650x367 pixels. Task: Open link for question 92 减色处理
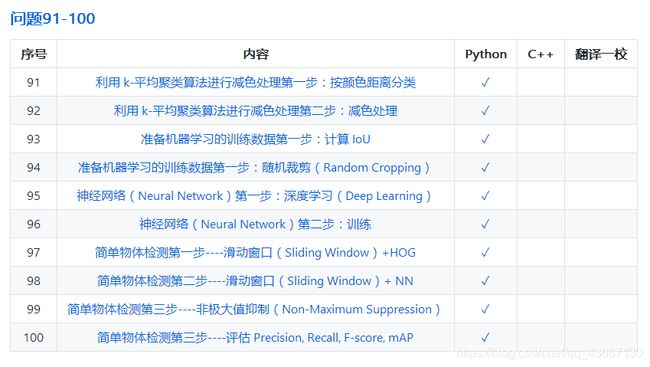click(255, 111)
